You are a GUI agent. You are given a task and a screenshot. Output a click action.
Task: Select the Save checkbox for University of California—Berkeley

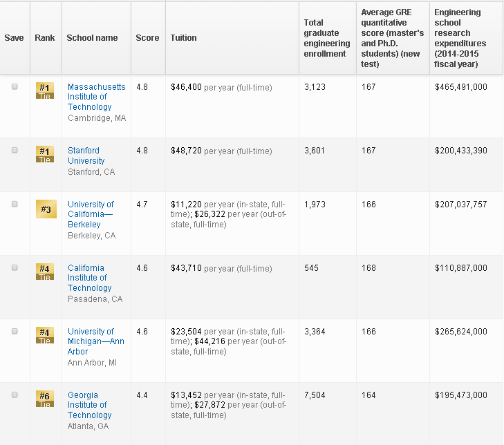(x=15, y=205)
